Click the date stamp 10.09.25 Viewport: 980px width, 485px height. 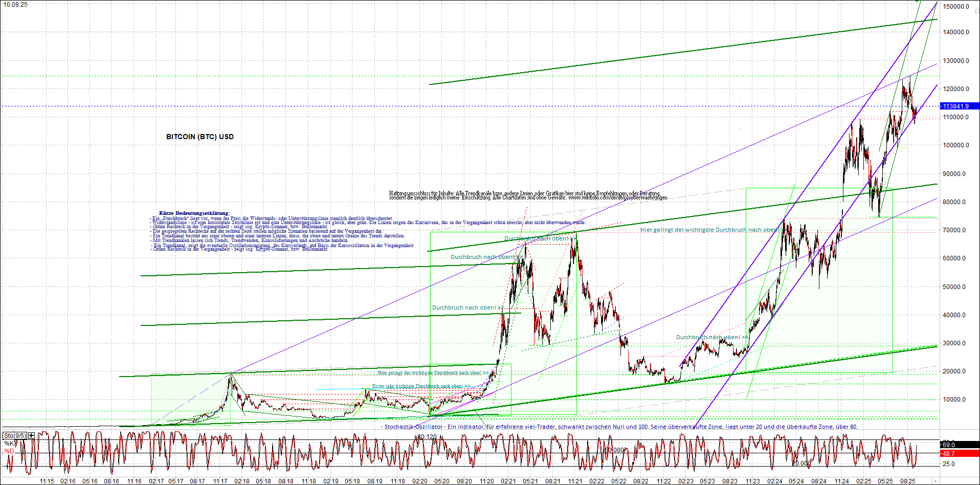tap(15, 5)
